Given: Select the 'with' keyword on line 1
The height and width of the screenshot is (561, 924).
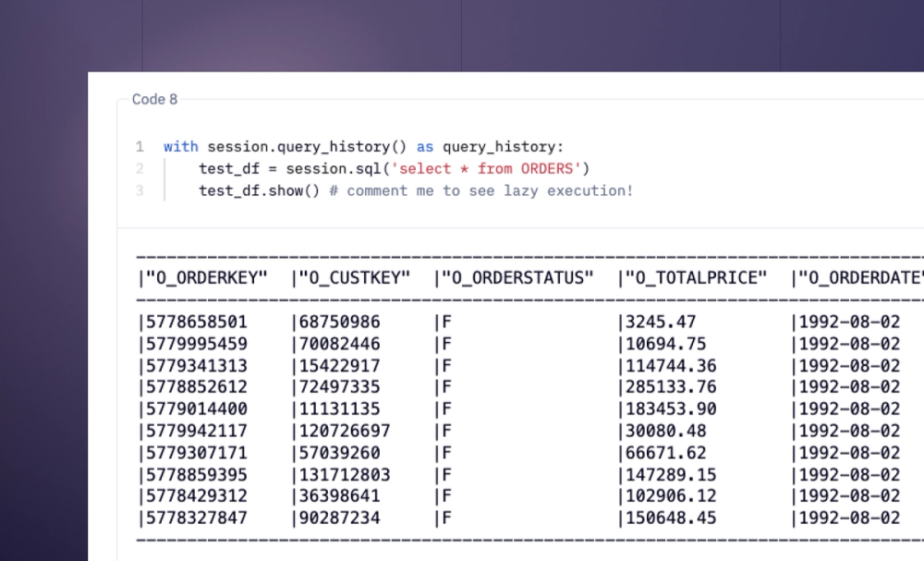Looking at the screenshot, I should (x=180, y=147).
